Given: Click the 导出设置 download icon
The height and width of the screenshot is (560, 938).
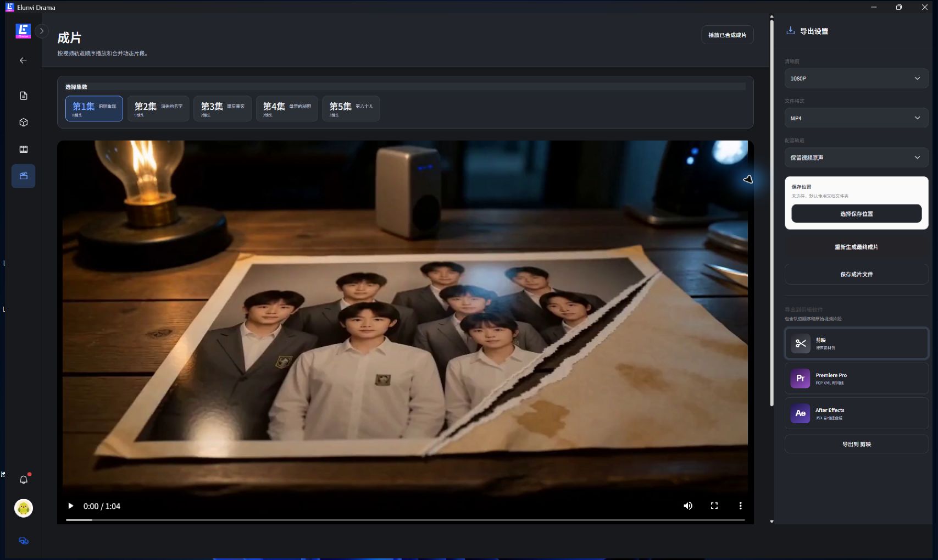Looking at the screenshot, I should click(790, 31).
